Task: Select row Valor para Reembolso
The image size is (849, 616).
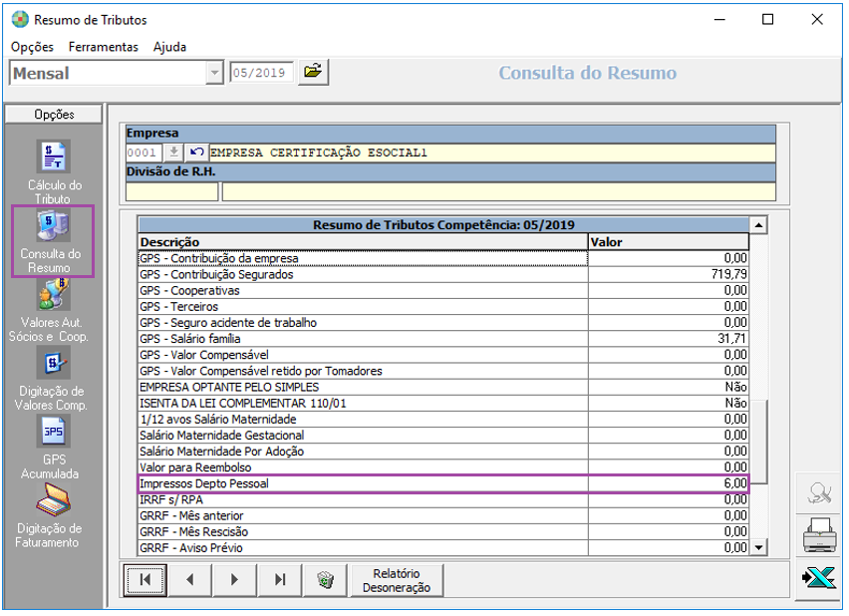Action: (x=443, y=467)
